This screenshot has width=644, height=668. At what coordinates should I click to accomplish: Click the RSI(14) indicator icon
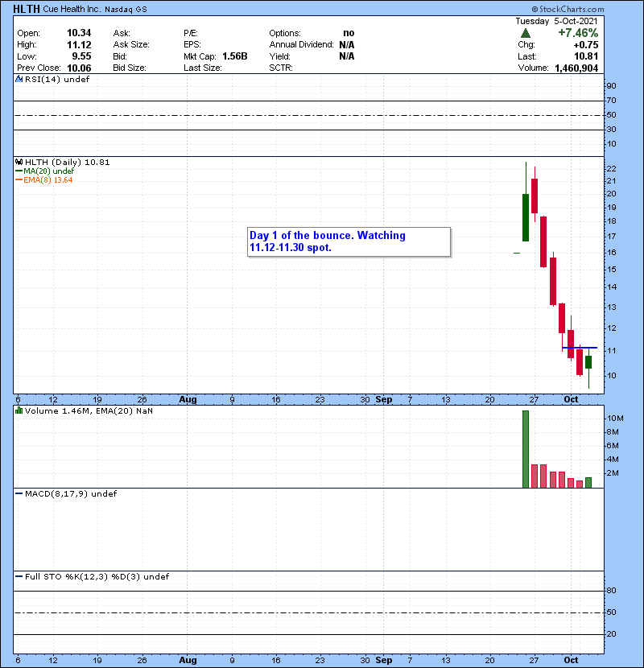tap(19, 79)
